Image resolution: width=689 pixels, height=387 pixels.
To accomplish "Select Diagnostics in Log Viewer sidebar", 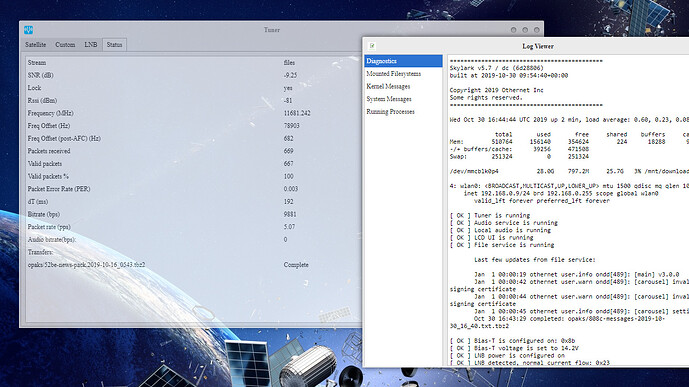I will pyautogui.click(x=403, y=61).
